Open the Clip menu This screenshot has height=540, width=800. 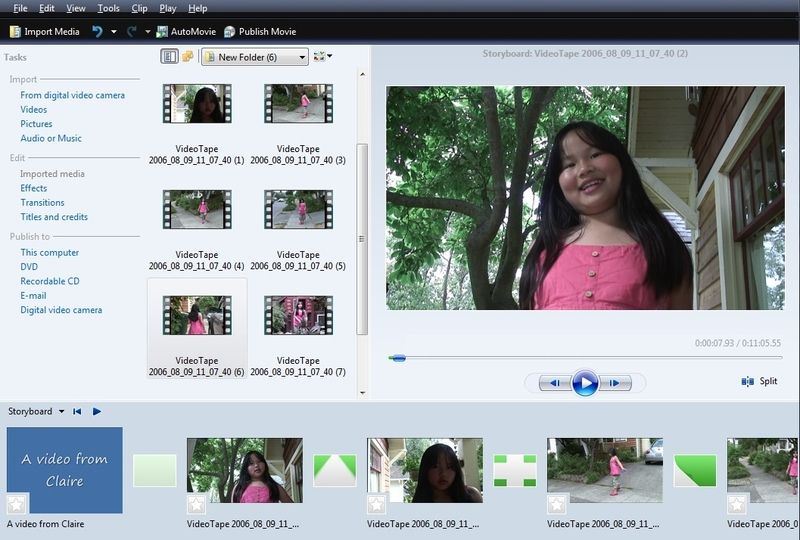click(x=139, y=8)
